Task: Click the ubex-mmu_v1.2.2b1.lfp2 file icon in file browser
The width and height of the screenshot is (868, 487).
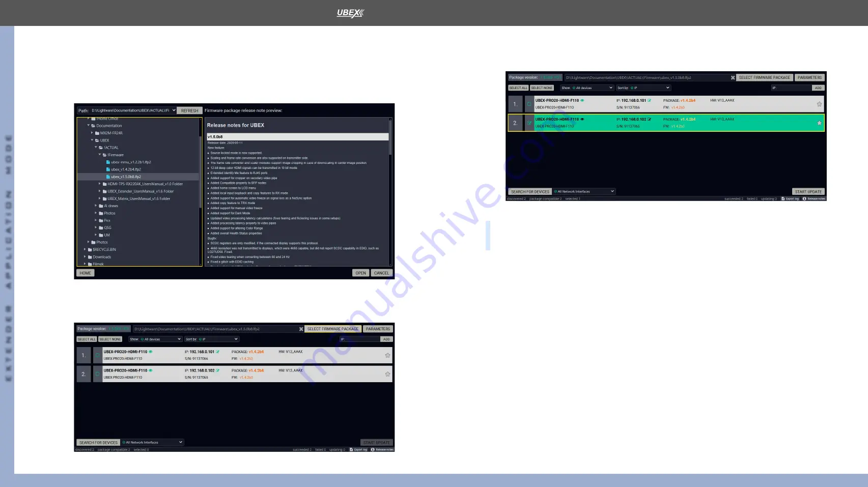Action: [x=108, y=162]
